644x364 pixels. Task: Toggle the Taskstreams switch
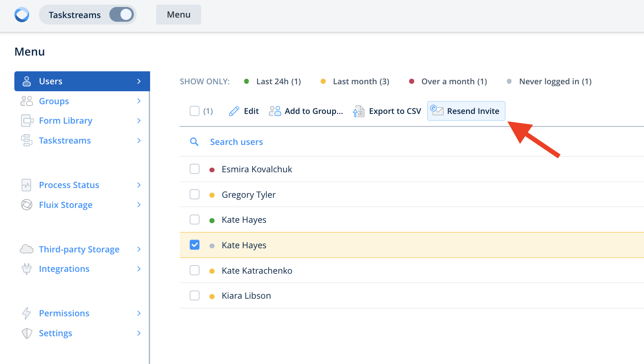coord(121,15)
